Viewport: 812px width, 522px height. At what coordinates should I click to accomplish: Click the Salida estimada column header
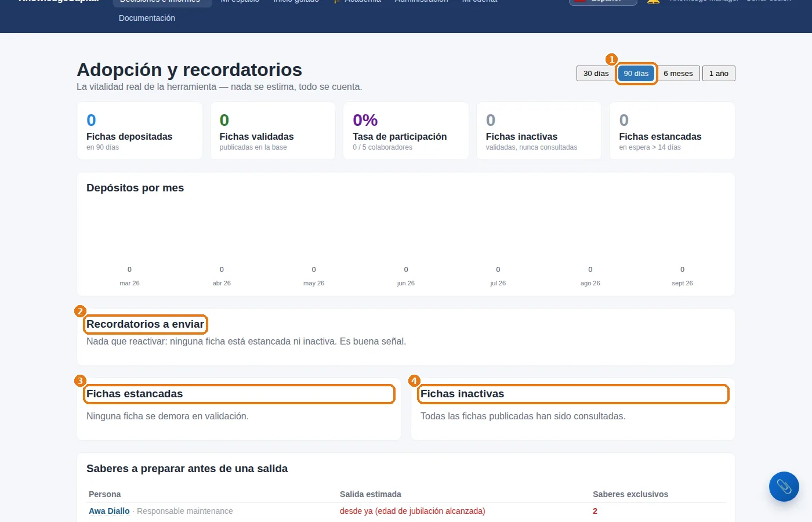point(371,494)
